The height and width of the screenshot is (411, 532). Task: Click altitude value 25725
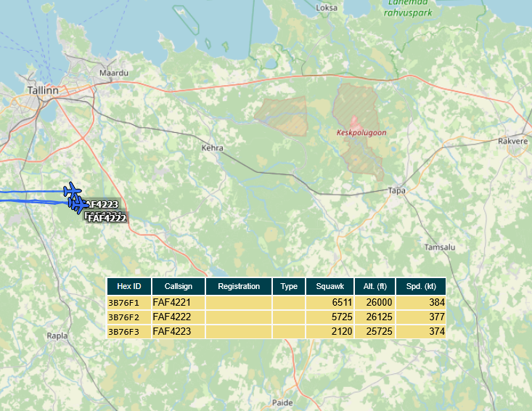(x=380, y=331)
